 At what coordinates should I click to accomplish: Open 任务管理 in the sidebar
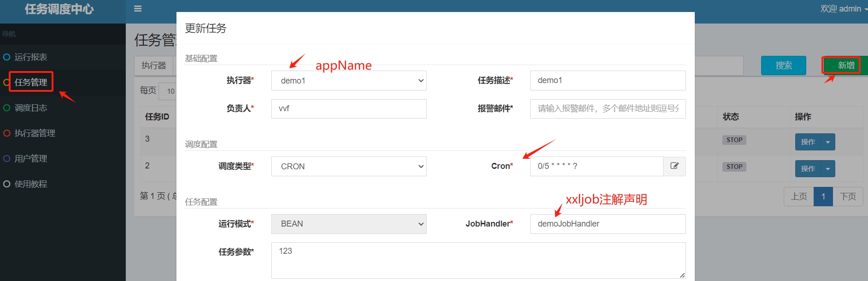tap(31, 82)
